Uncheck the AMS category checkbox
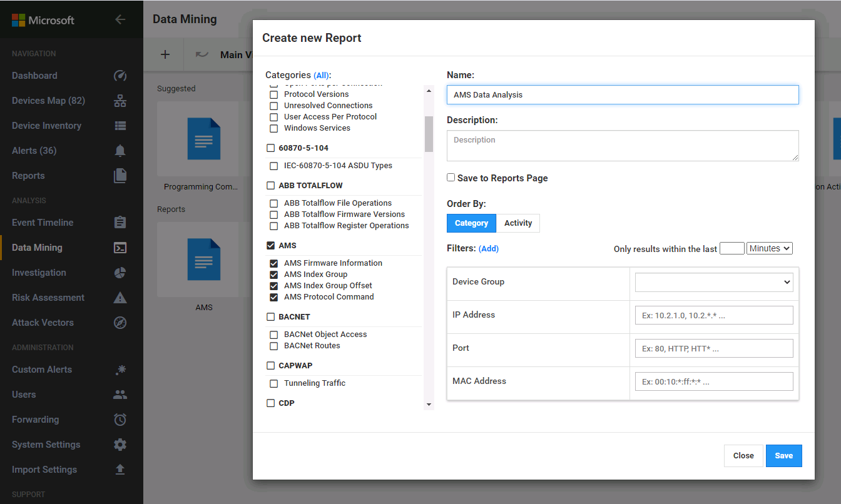The width and height of the screenshot is (841, 504). pos(271,246)
